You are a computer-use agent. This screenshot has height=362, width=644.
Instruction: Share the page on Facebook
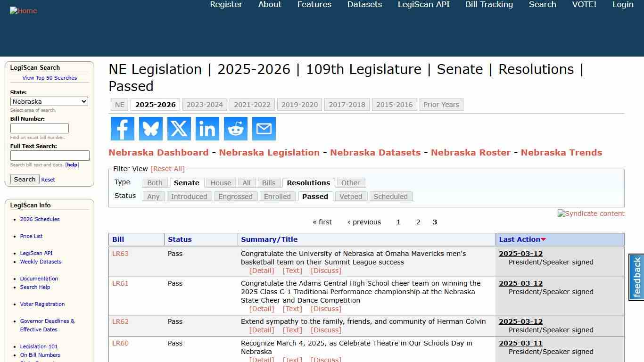tap(122, 128)
